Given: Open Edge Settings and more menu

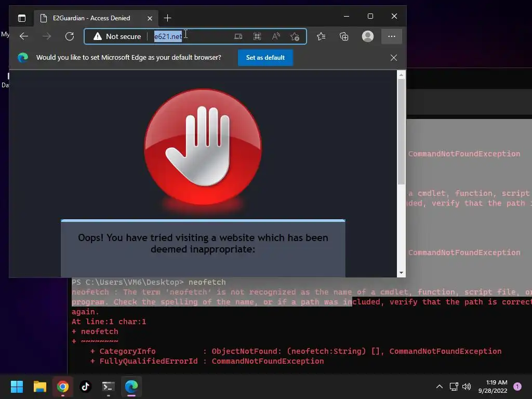Looking at the screenshot, I should coord(392,36).
